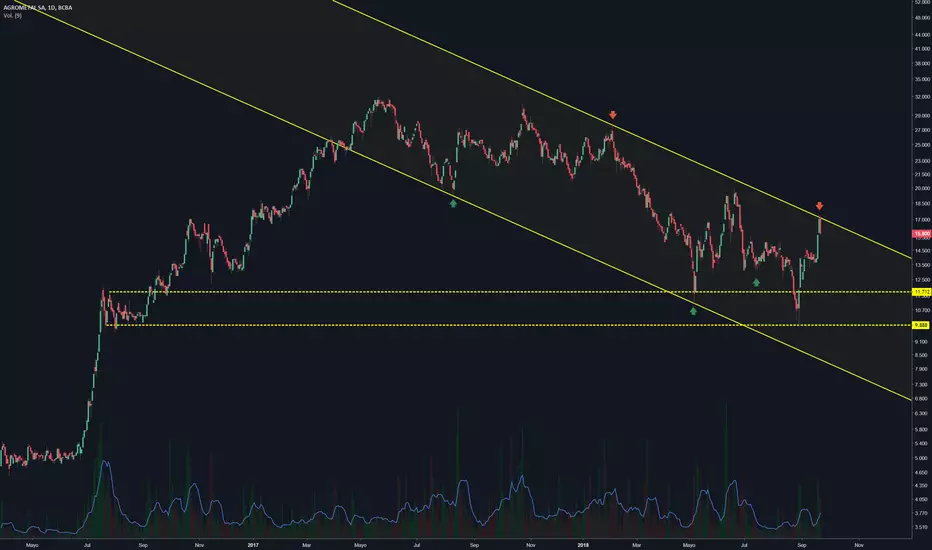This screenshot has height=550, width=932.
Task: Click the 2017 label on the time axis
Action: click(x=253, y=545)
